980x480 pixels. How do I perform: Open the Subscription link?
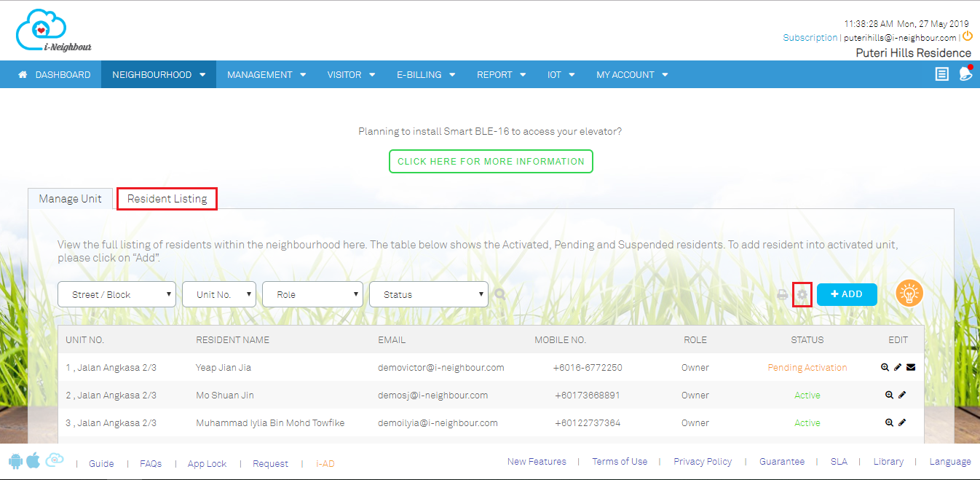coord(810,37)
